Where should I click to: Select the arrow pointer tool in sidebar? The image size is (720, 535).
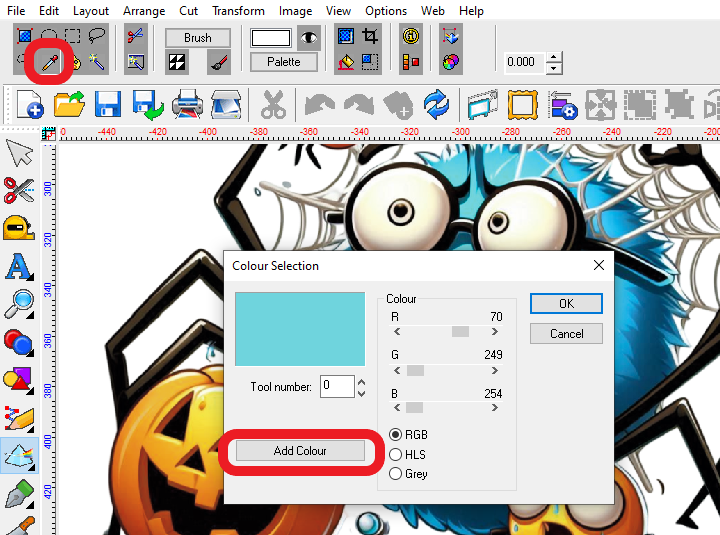(19, 153)
